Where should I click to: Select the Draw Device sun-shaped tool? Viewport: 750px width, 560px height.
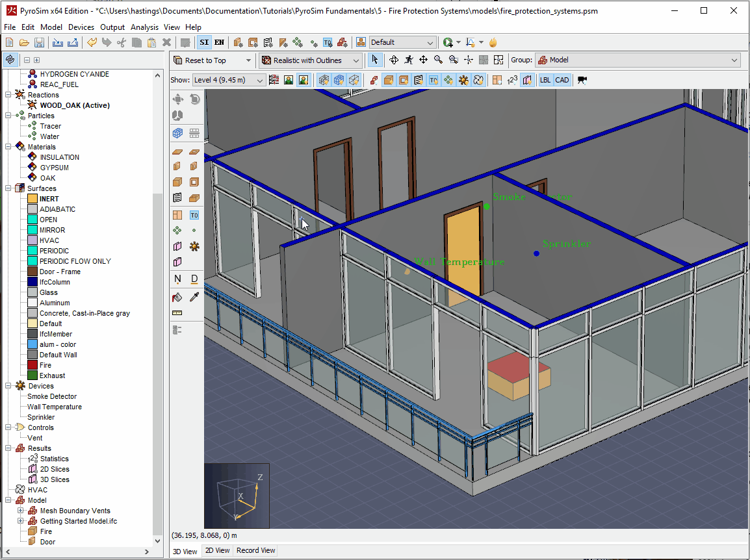coord(194,247)
